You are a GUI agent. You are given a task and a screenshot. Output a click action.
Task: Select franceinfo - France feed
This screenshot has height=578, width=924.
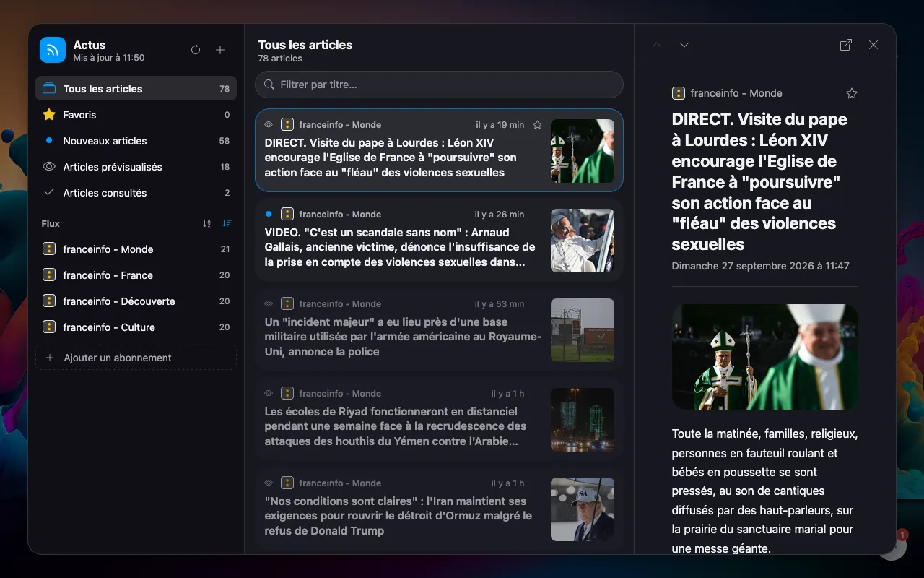tap(136, 275)
